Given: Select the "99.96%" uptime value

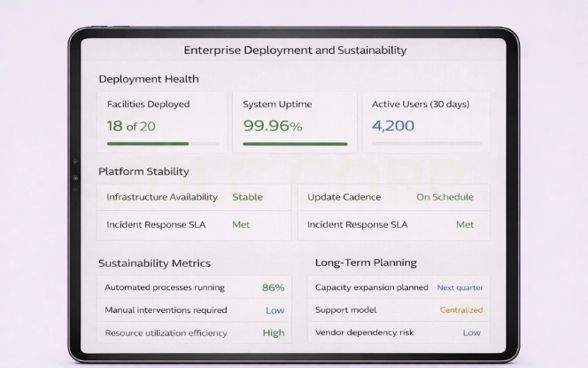Looking at the screenshot, I should [272, 126].
